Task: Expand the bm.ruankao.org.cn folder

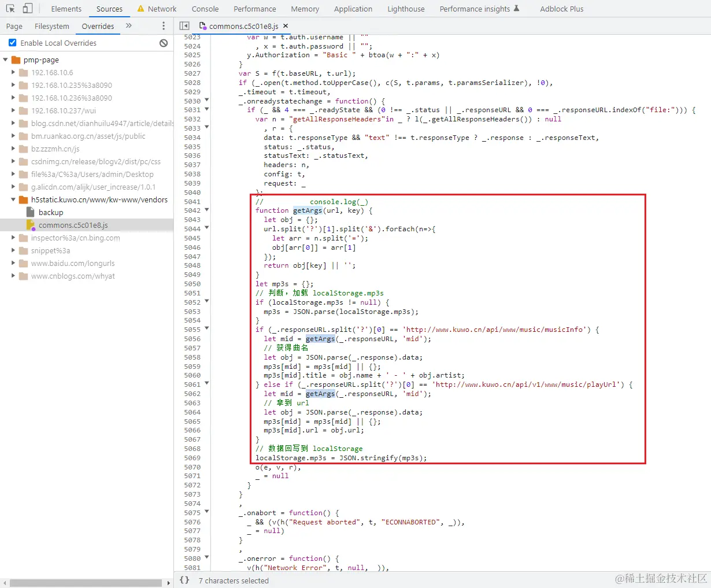Action: (13, 136)
